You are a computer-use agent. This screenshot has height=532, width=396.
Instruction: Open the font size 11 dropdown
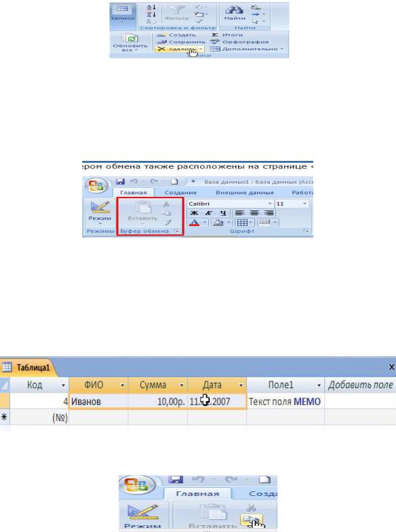pos(304,204)
